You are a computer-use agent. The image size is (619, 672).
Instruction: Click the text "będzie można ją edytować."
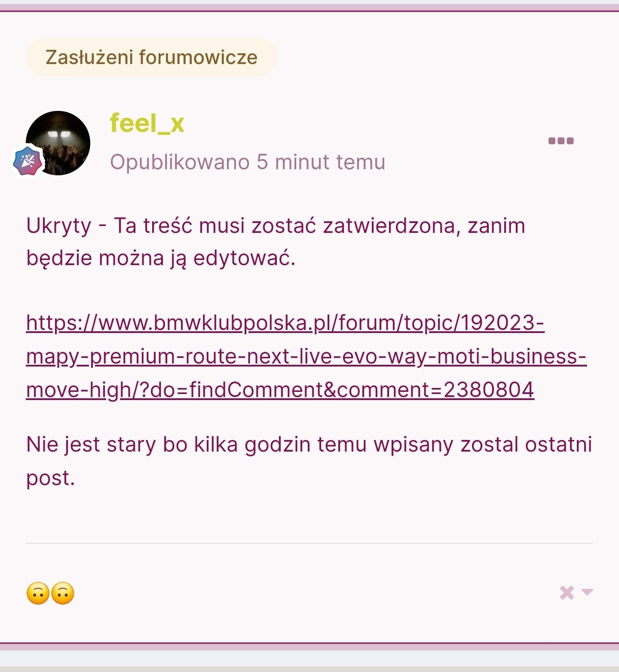161,259
